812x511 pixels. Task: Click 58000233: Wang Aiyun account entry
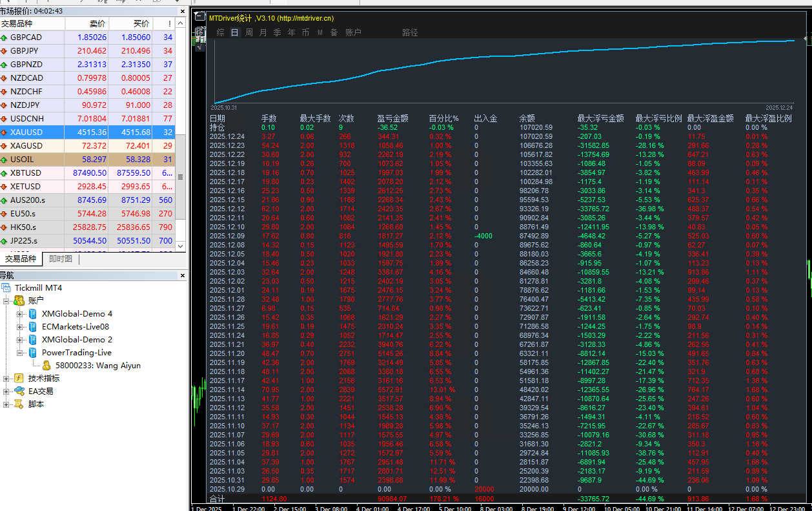97,365
